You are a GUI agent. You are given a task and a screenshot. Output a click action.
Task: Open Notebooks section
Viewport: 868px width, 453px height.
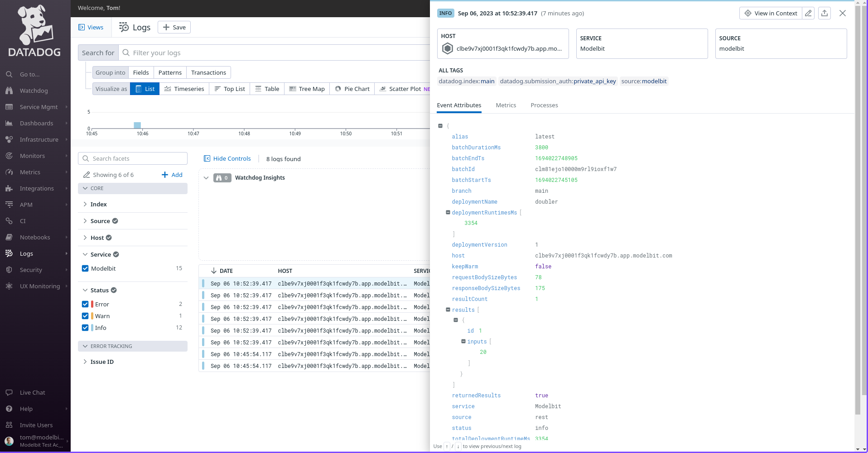(x=35, y=237)
